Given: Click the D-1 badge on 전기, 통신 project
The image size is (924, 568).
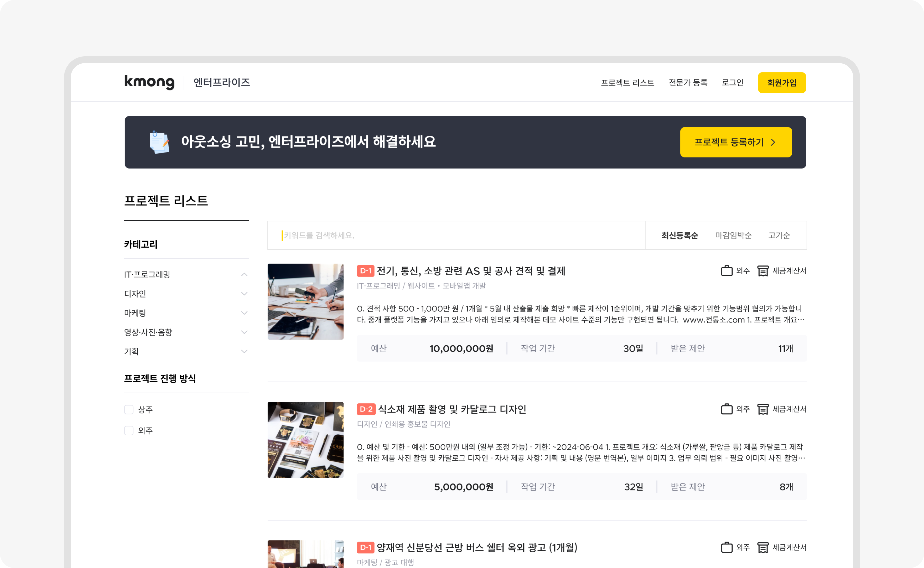Looking at the screenshot, I should [365, 271].
